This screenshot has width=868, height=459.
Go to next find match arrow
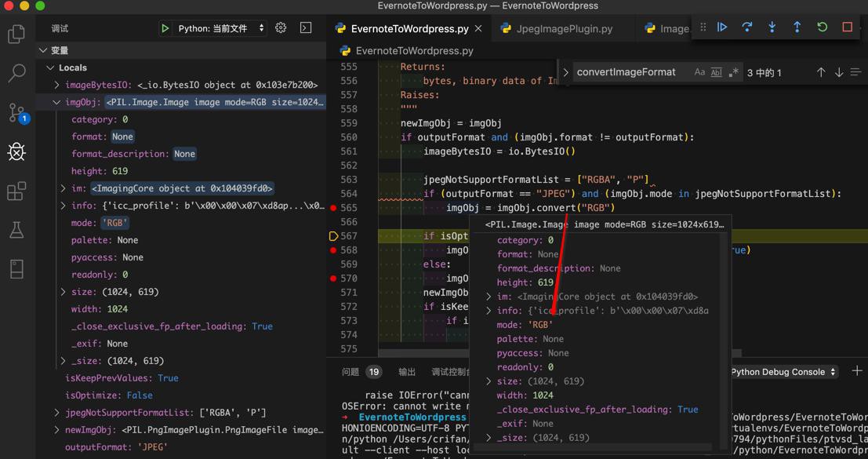pyautogui.click(x=839, y=72)
